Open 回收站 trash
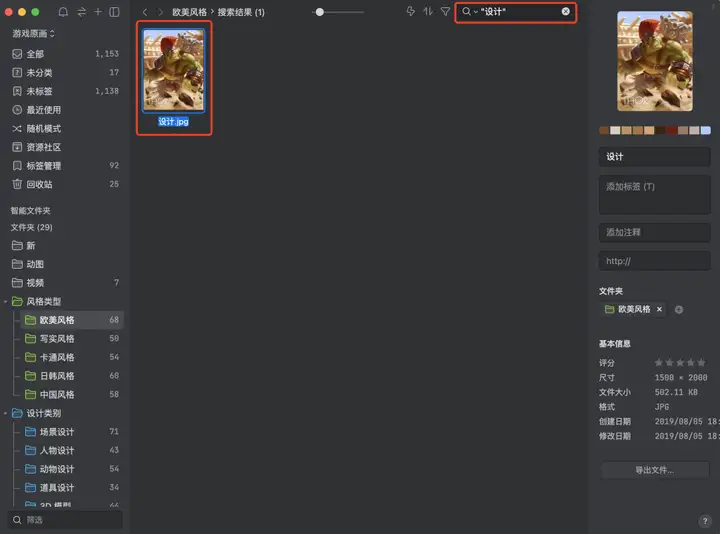The height and width of the screenshot is (534, 720). click(x=66, y=184)
